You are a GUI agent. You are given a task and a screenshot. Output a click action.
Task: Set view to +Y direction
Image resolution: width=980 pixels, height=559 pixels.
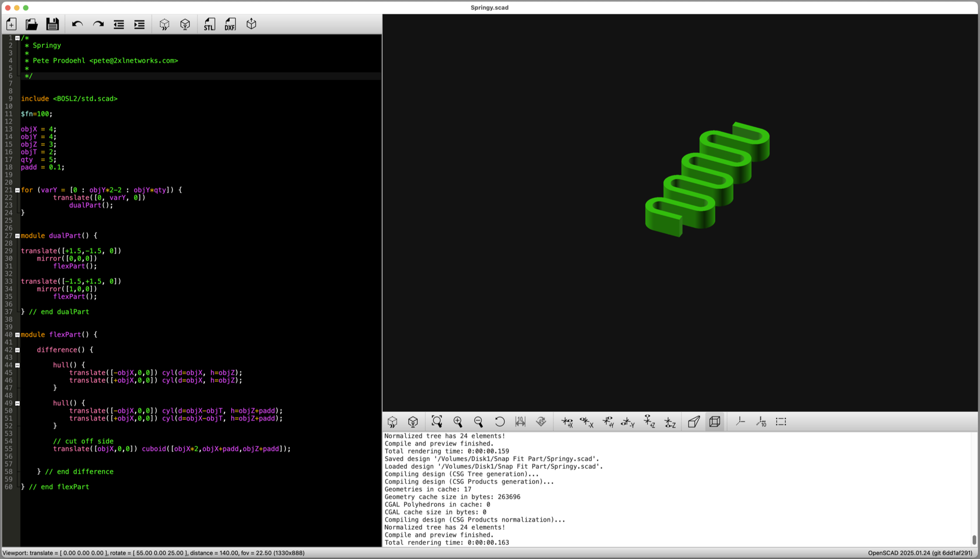(608, 422)
